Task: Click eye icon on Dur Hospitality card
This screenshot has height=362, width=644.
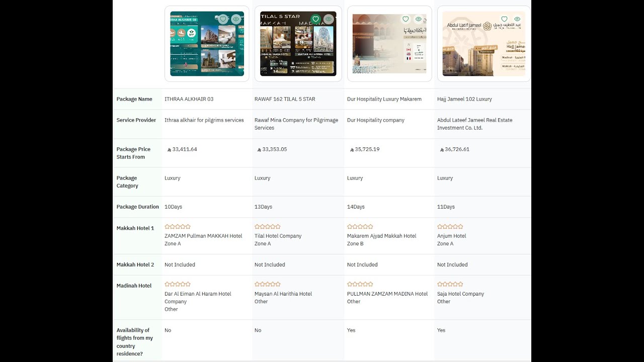Action: coord(418,19)
